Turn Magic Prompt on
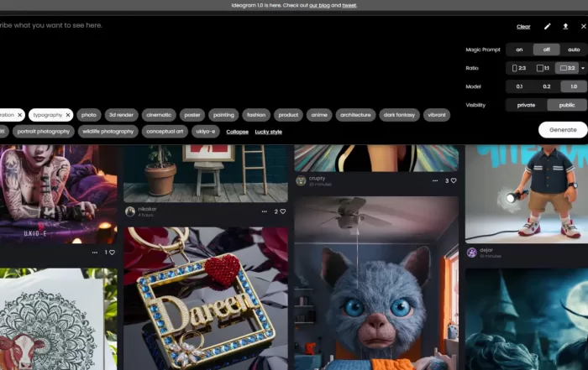 point(519,50)
